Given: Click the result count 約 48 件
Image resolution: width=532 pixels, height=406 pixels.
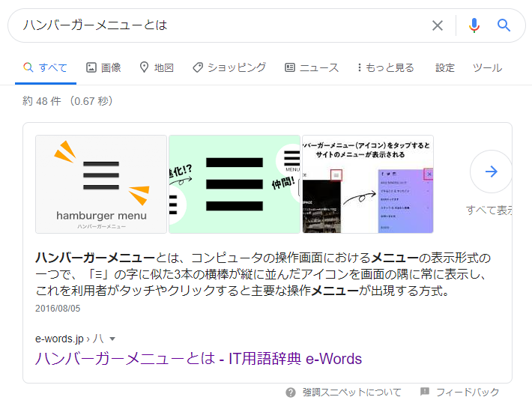Looking at the screenshot, I should click(x=42, y=101).
